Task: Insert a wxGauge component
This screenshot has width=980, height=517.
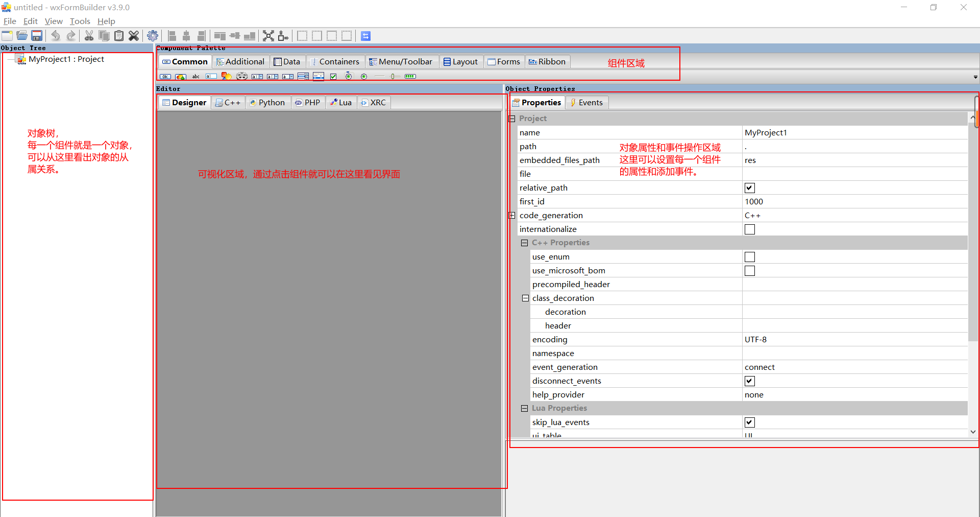Action: coord(409,76)
